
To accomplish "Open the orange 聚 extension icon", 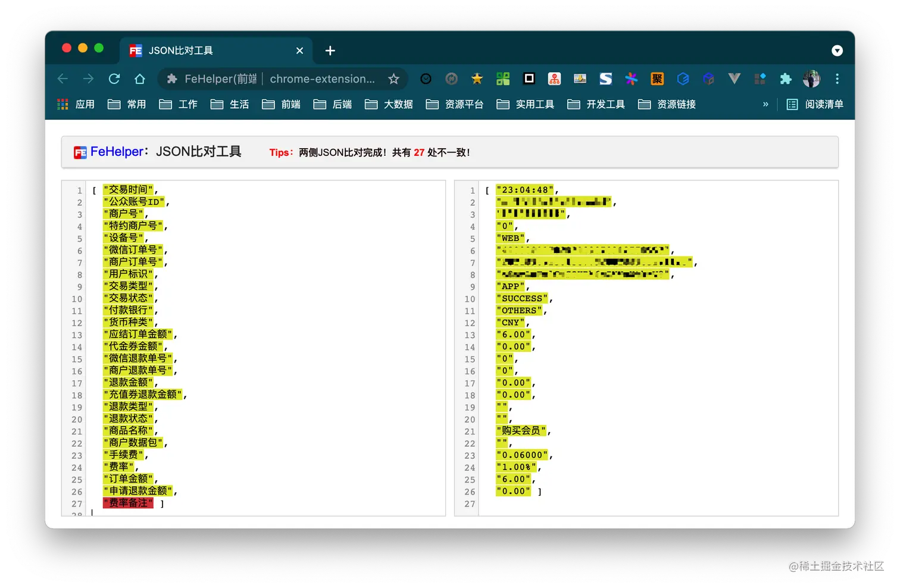I will click(x=657, y=79).
